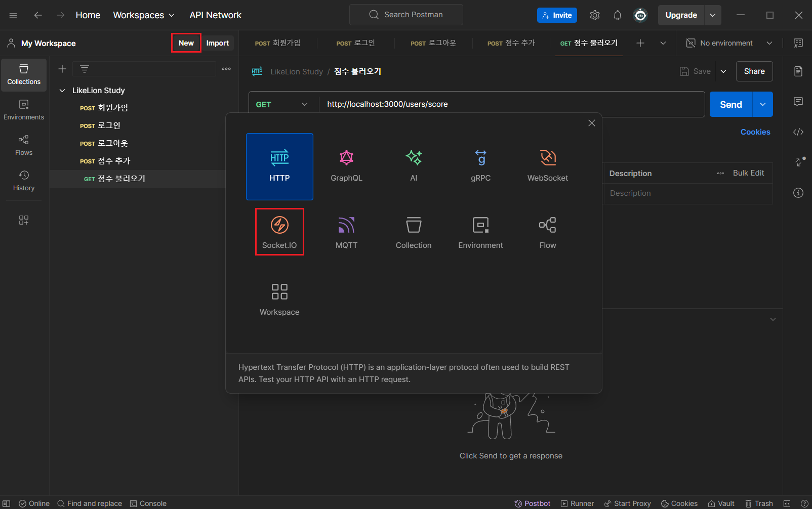
Task: Open the settings gear icon
Action: [595, 15]
